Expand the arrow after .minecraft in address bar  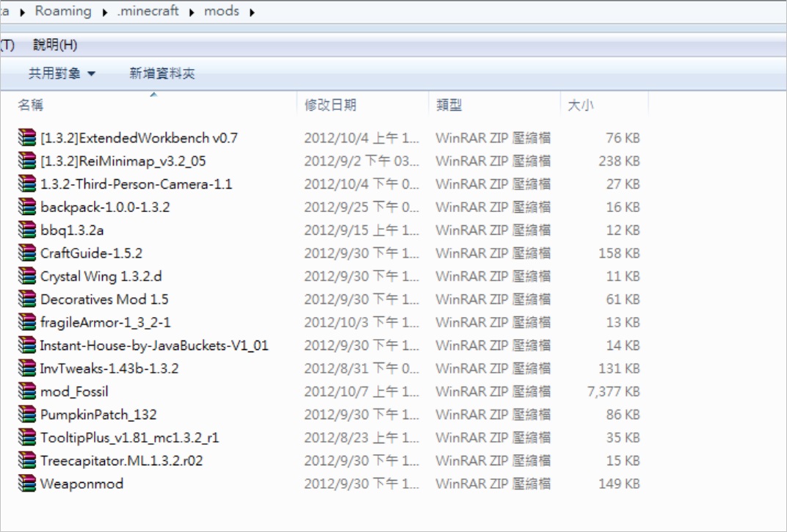(x=192, y=12)
